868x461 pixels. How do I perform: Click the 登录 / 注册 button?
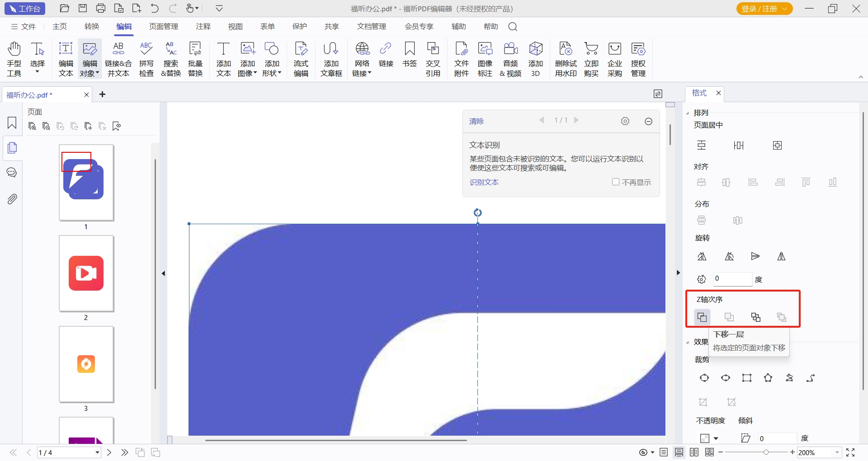(764, 9)
